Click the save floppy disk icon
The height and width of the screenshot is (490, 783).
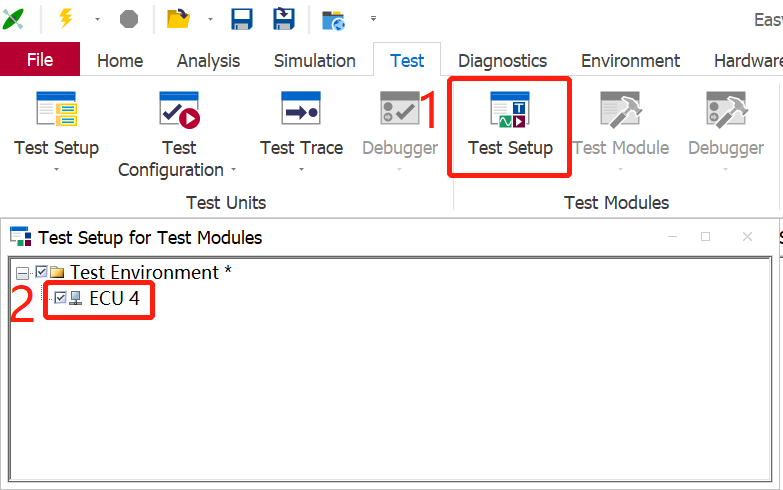(x=242, y=18)
